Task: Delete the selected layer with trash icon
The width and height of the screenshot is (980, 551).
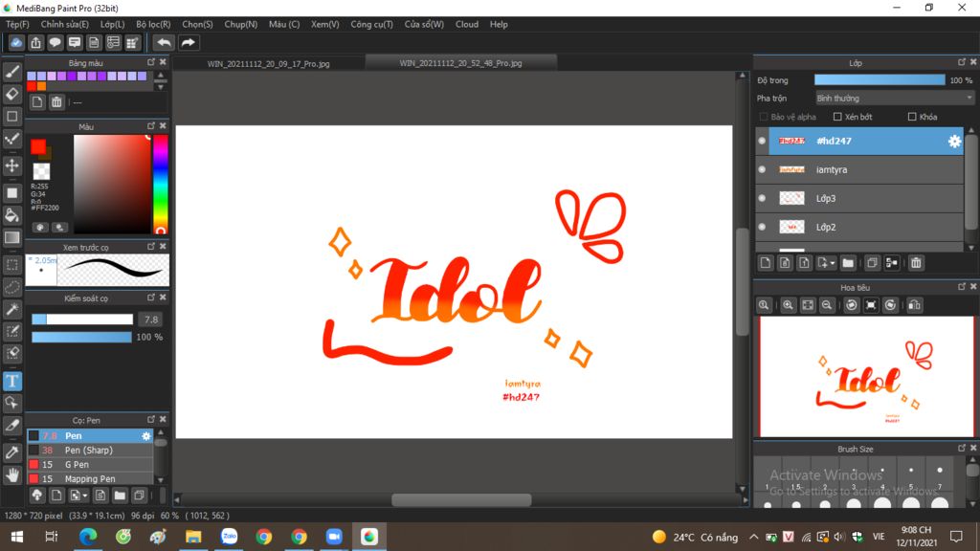Action: point(916,263)
